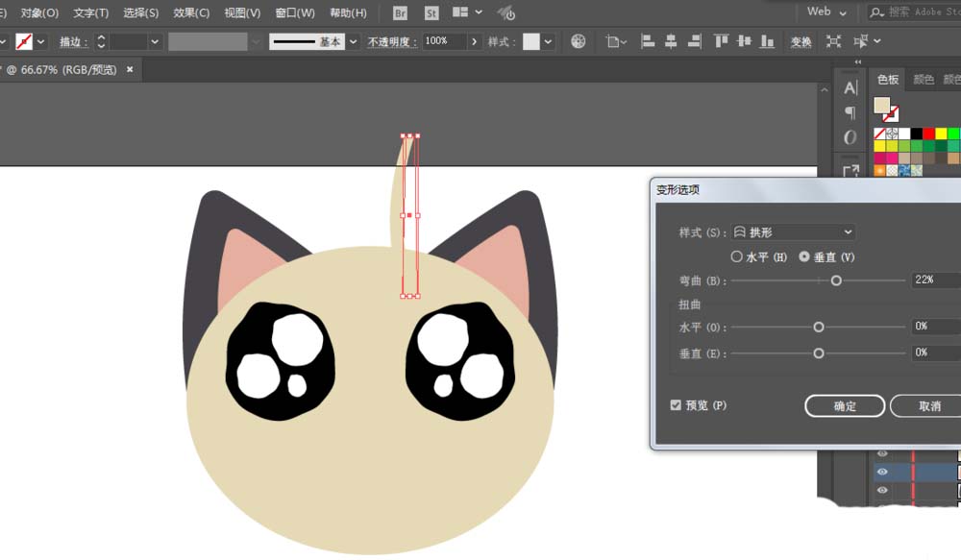Click the Bend slider handle

836,280
